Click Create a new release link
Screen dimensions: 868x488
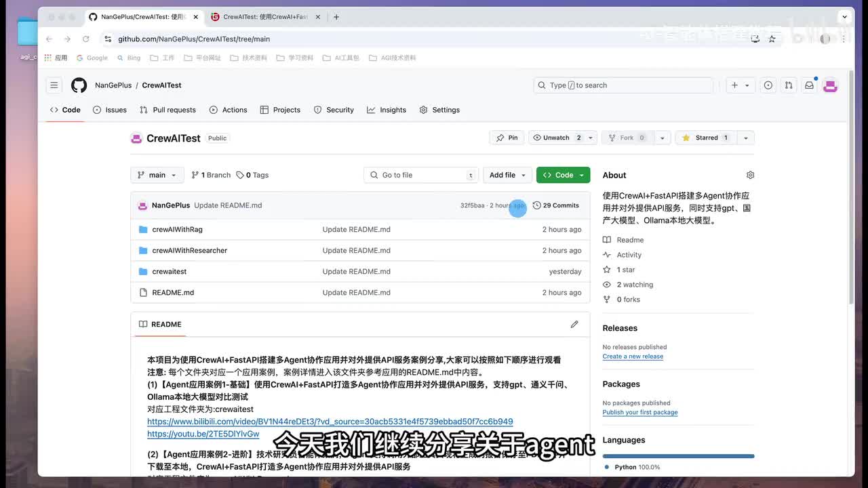pos(633,357)
